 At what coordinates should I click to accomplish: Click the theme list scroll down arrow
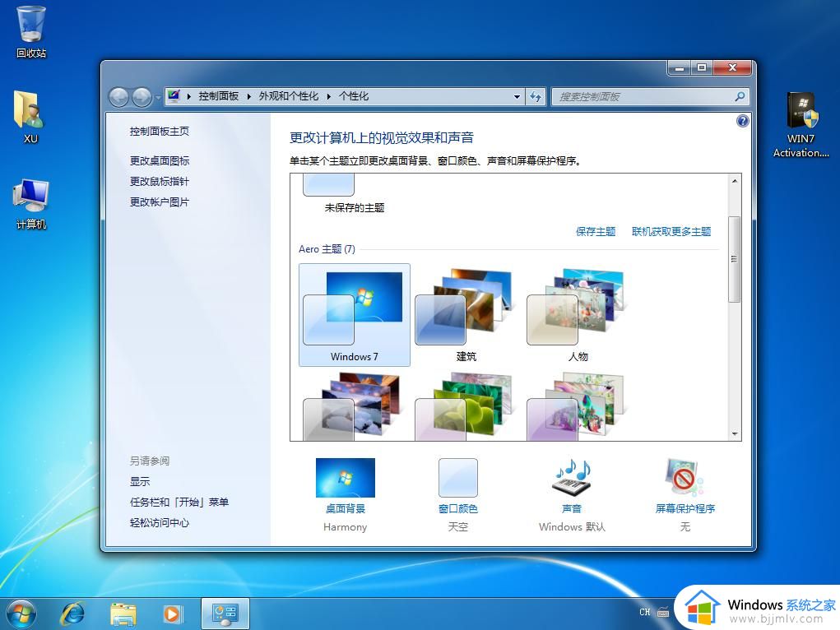point(735,433)
